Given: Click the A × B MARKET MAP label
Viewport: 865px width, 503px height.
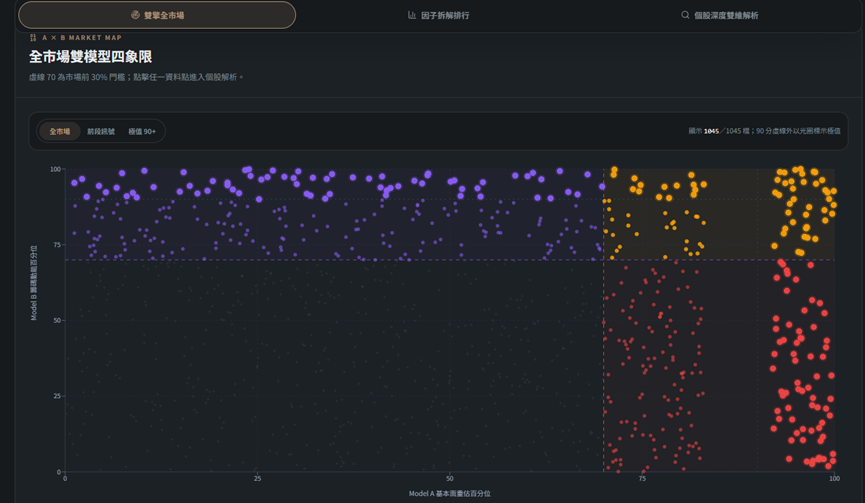Looking at the screenshot, I should [x=82, y=38].
